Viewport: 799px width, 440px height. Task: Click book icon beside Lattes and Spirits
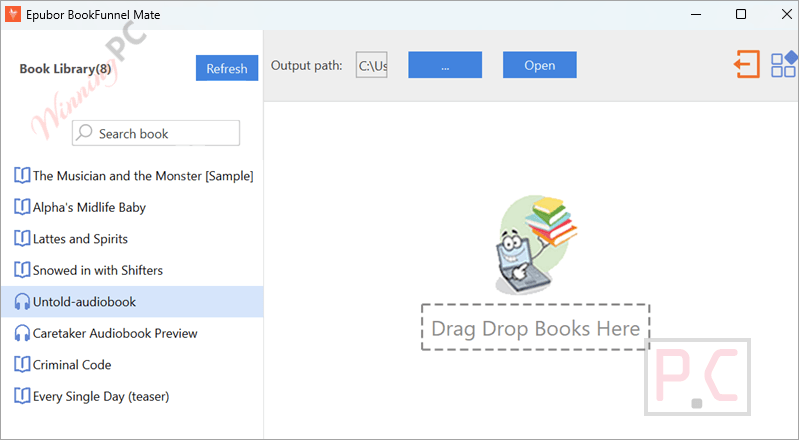click(22, 239)
